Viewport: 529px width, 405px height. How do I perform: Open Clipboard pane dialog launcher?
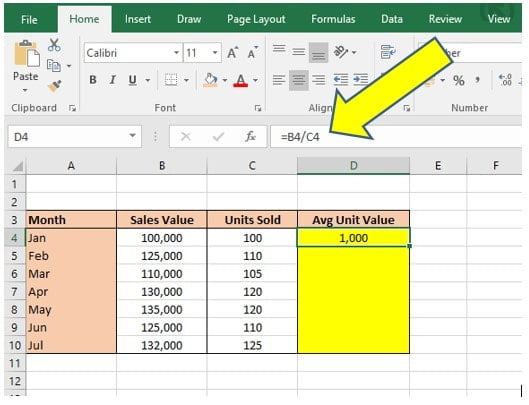tap(72, 108)
